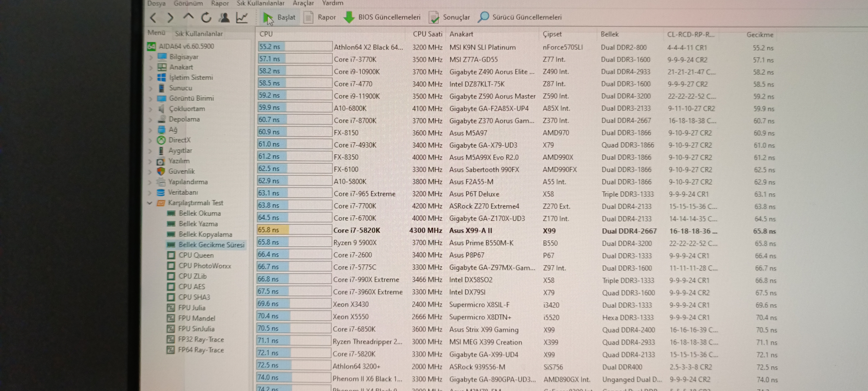Select the Yapılandırma icon
This screenshot has width=868, height=391.
click(x=161, y=182)
